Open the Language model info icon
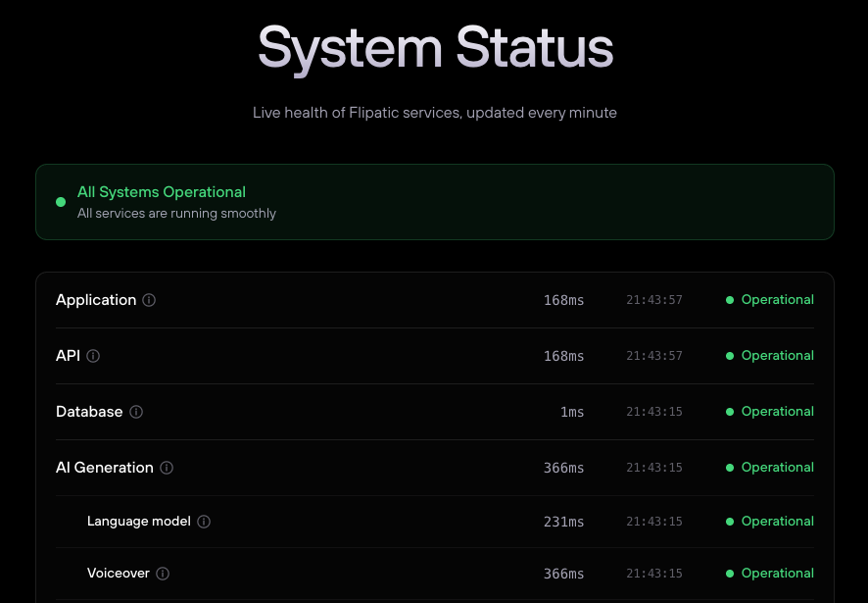Screen dimensions: 868x603 pos(204,522)
